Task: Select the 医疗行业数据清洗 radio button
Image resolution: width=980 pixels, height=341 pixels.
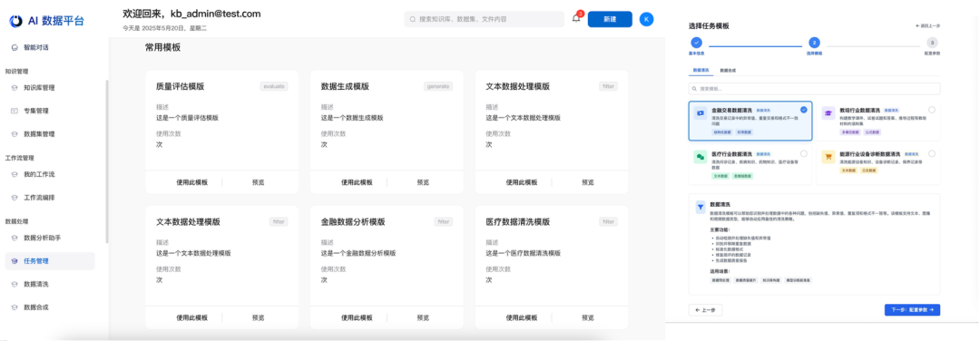Action: (x=804, y=153)
